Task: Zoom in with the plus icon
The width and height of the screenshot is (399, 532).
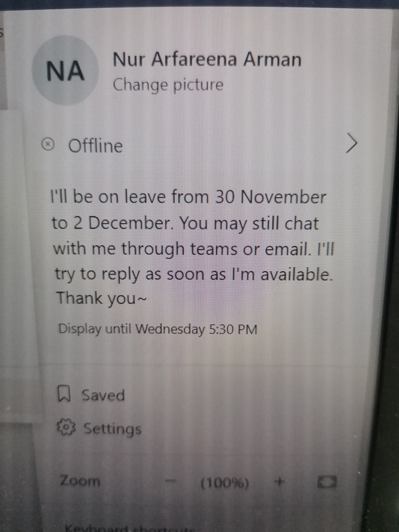Action: tap(280, 481)
